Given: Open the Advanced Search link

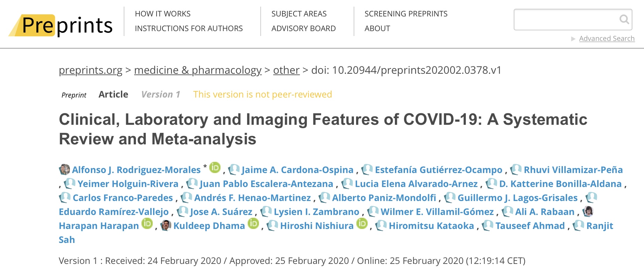Looking at the screenshot, I should point(607,38).
